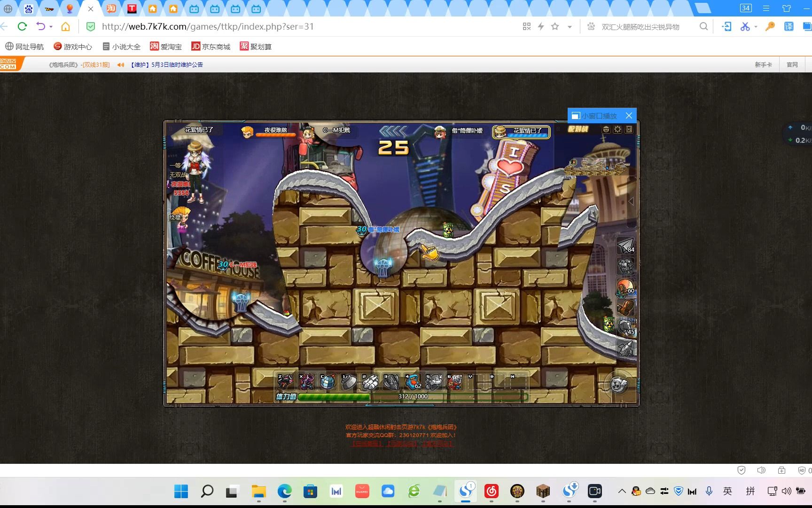Use the item in hotkey slot 5
The height and width of the screenshot is (508, 812).
click(434, 382)
